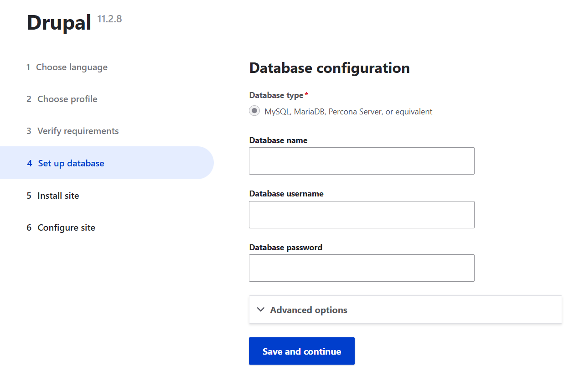
Task: Click the Database name label
Action: 278,140
